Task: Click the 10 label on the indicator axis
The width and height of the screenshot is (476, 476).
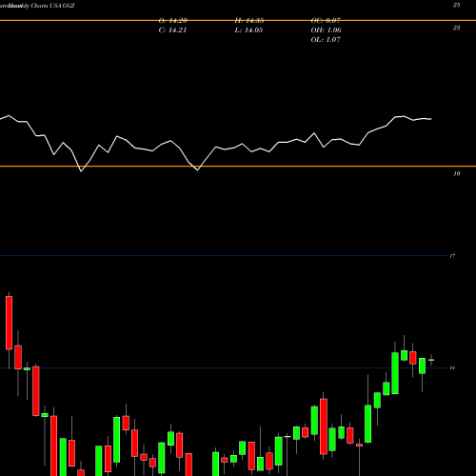Action: pyautogui.click(x=456, y=174)
